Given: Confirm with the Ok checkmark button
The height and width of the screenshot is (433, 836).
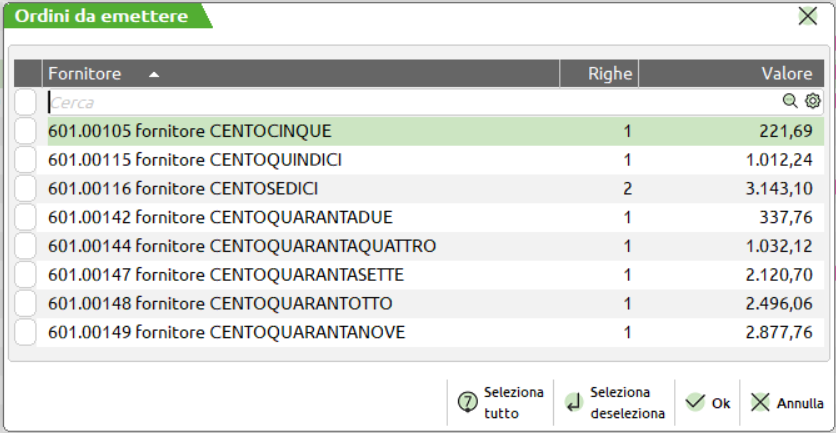Looking at the screenshot, I should (707, 403).
